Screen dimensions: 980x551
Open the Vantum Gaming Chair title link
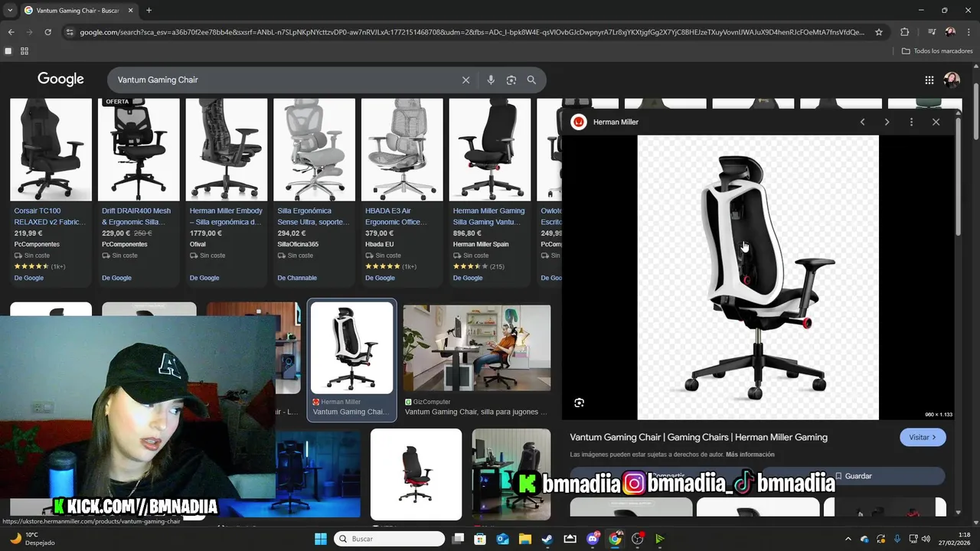(x=698, y=437)
